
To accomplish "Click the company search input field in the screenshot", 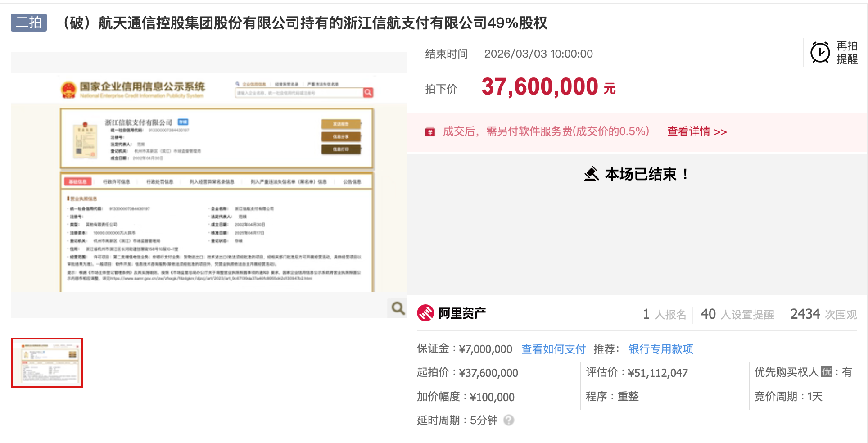I will pos(298,92).
